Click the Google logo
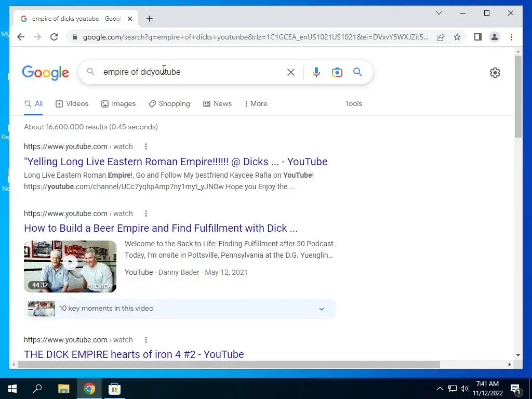The width and height of the screenshot is (532, 399). click(46, 73)
